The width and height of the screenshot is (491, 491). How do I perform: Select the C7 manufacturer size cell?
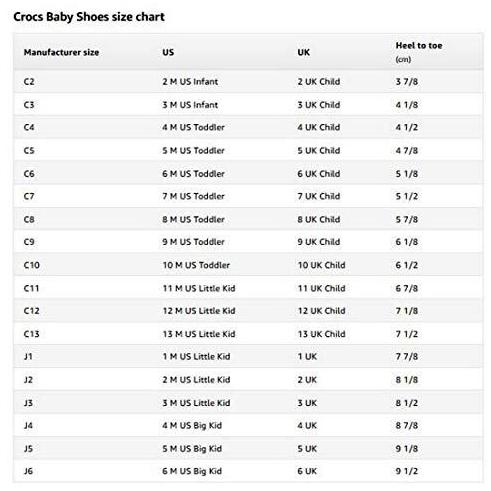point(29,196)
